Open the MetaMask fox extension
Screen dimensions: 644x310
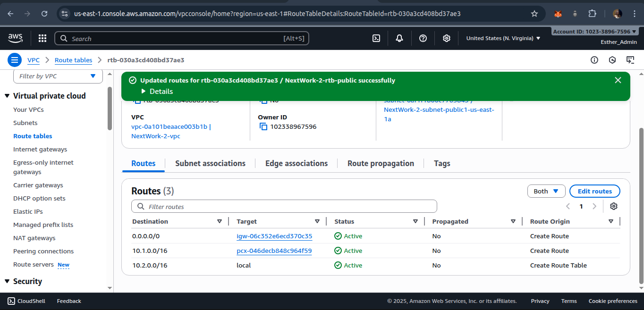558,14
